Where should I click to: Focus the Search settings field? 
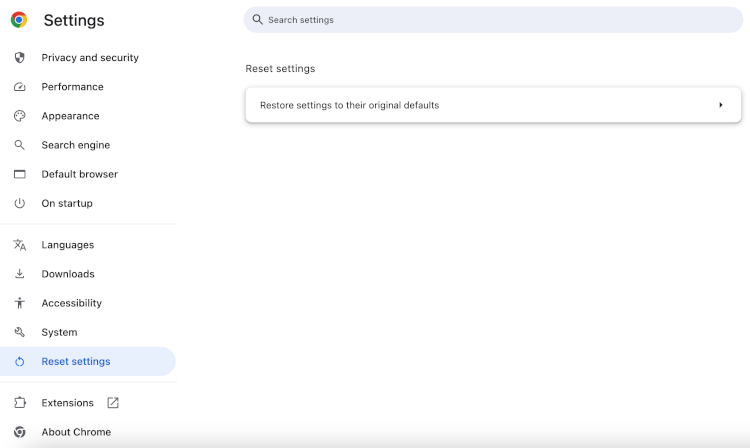tap(493, 20)
